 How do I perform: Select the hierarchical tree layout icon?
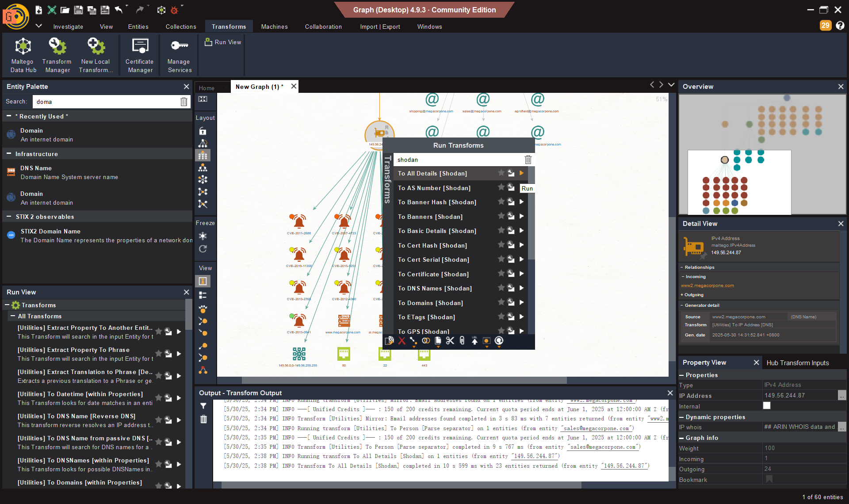(x=203, y=168)
